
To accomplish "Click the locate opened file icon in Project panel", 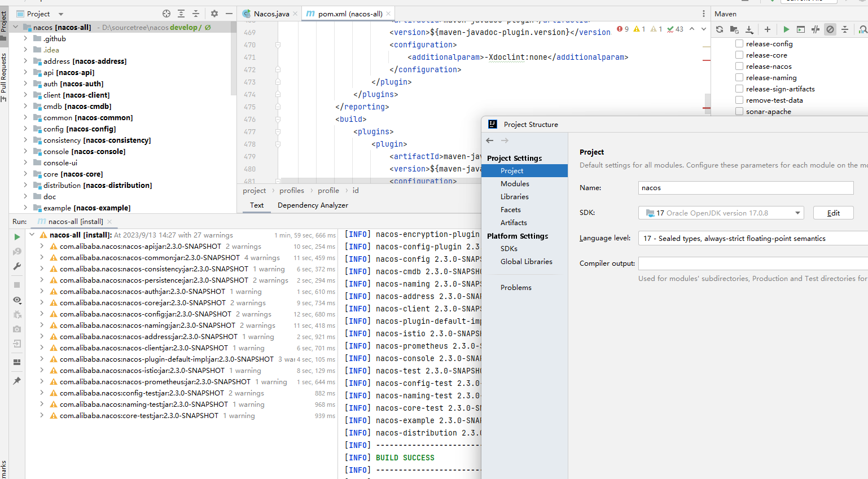I will point(166,14).
